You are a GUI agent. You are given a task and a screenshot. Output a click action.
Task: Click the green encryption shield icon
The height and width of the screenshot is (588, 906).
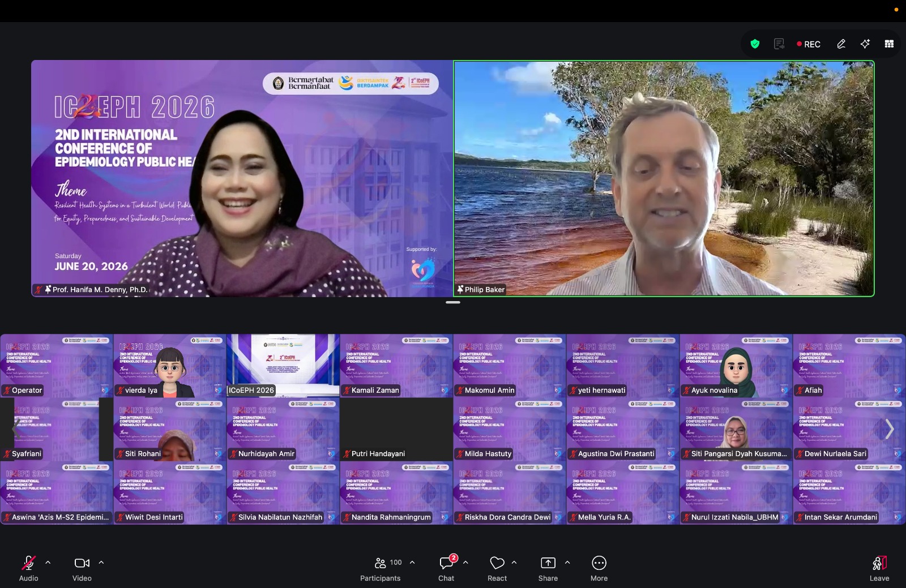tap(755, 44)
